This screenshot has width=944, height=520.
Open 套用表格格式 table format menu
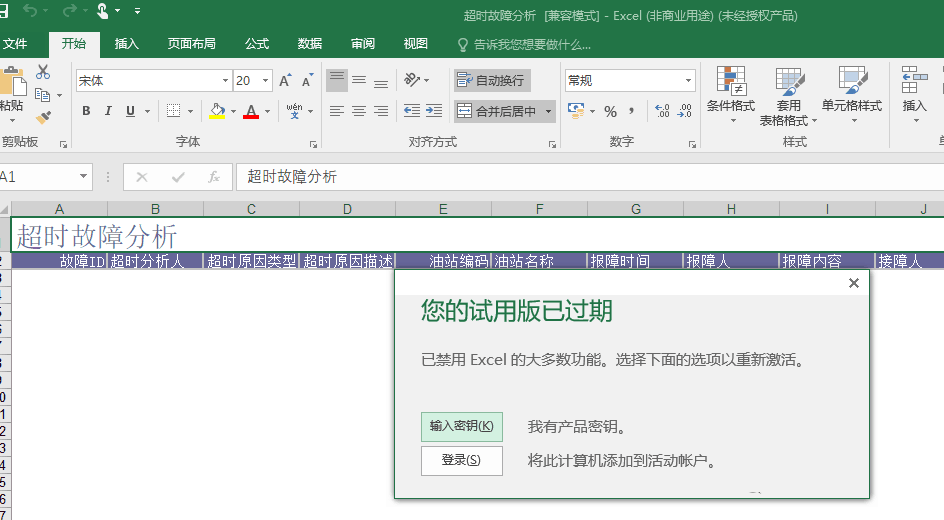click(788, 96)
